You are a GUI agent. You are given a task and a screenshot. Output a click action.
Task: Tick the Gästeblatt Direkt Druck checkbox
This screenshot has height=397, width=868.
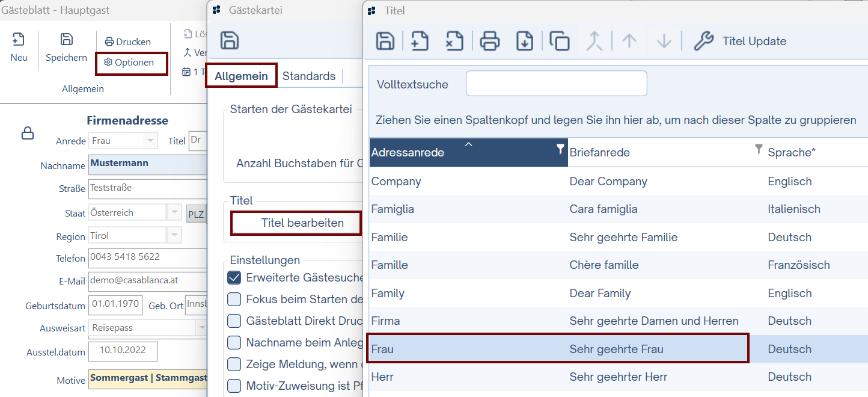tap(234, 321)
